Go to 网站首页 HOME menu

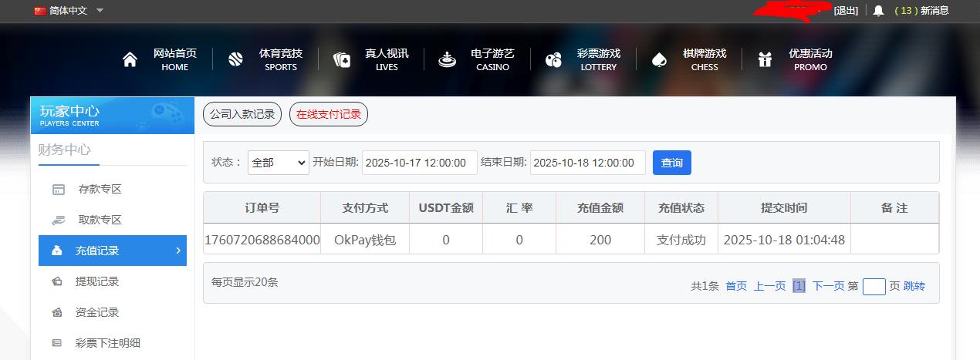pyautogui.click(x=175, y=59)
